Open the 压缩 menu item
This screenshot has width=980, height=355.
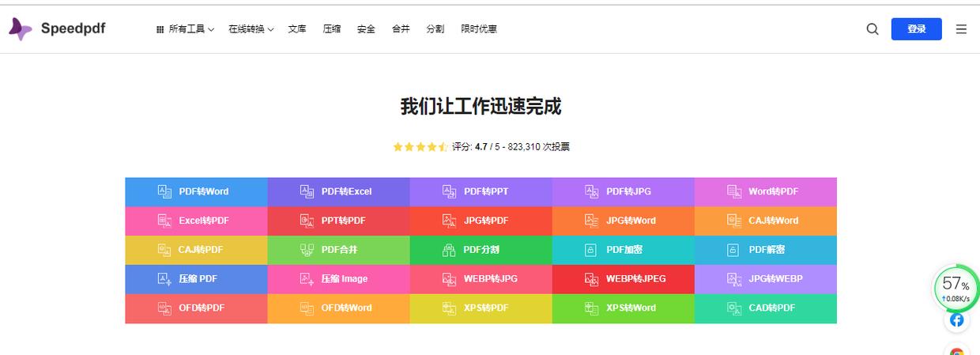pos(332,29)
